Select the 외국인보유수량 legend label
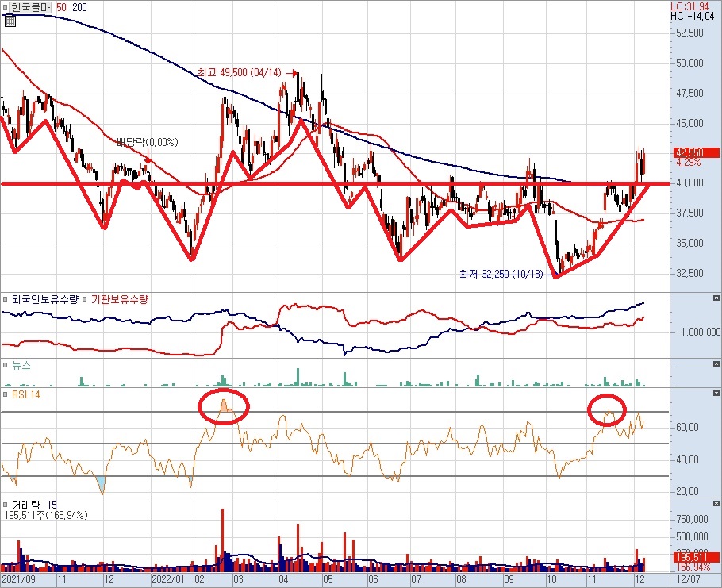The image size is (722, 588). tap(45, 299)
